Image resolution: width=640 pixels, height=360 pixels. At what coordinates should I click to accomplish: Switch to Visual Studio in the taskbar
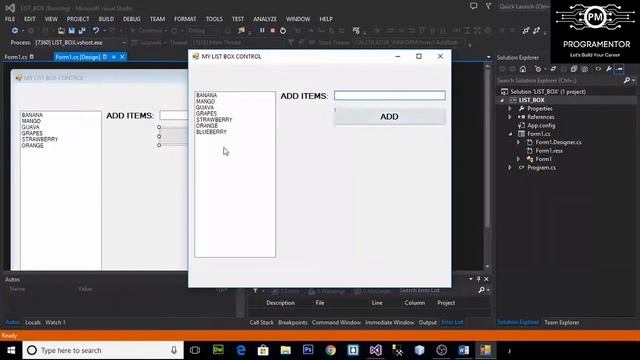[x=376, y=350]
